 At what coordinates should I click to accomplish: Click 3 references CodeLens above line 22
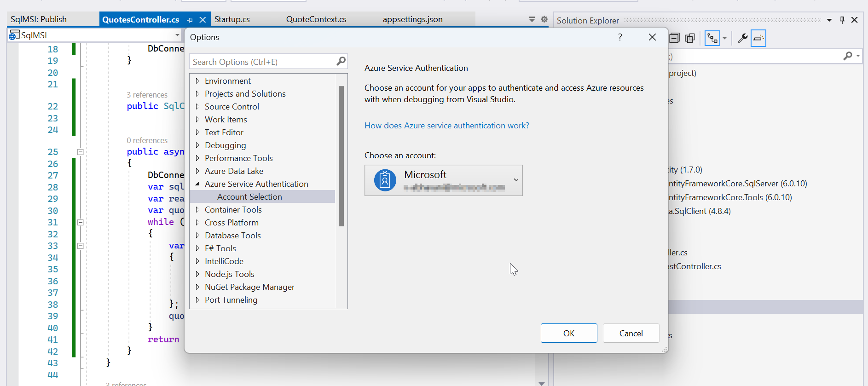pyautogui.click(x=147, y=95)
